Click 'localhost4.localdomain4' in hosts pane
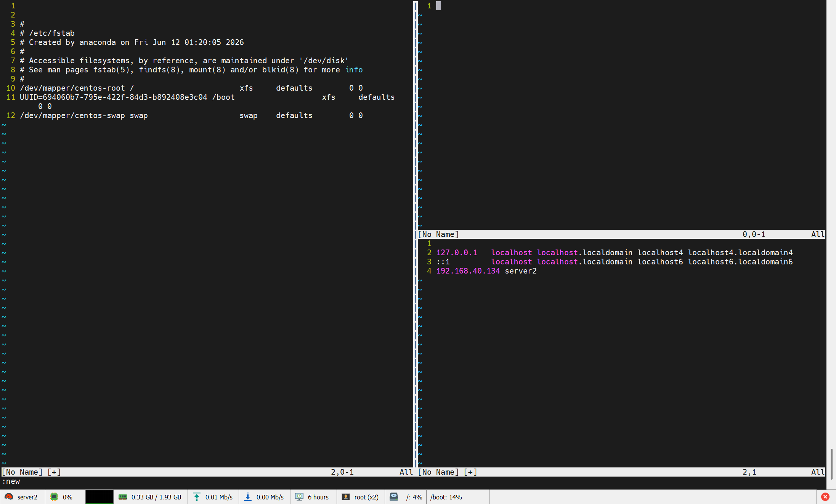This screenshot has height=504, width=836. click(x=740, y=253)
